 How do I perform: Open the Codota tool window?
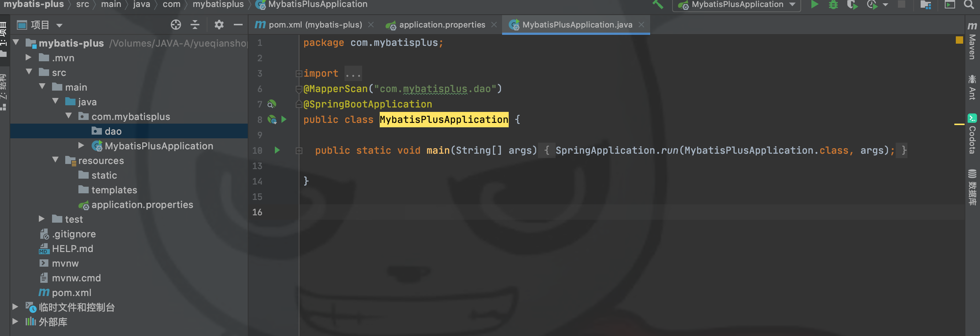972,134
